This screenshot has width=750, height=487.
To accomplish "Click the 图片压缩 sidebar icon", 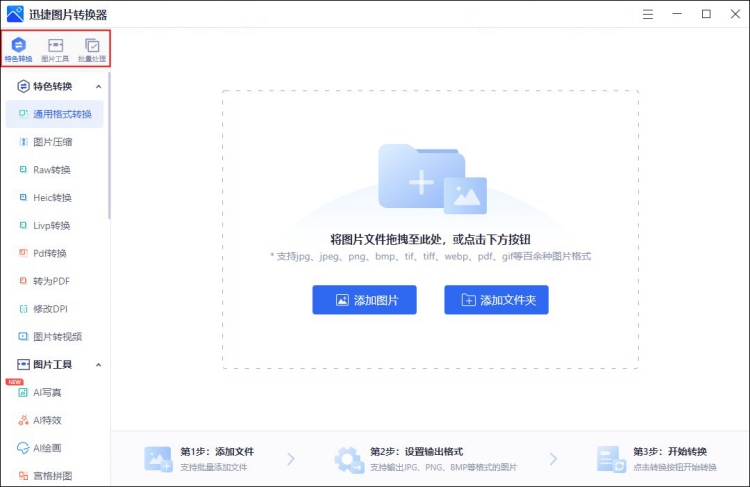I will 24,142.
